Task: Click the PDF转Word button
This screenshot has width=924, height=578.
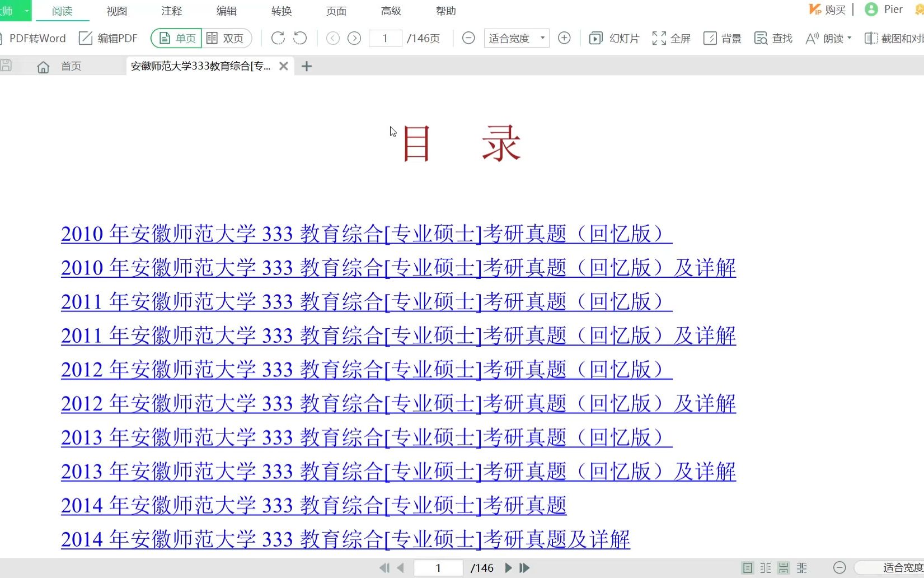Action: coord(34,38)
